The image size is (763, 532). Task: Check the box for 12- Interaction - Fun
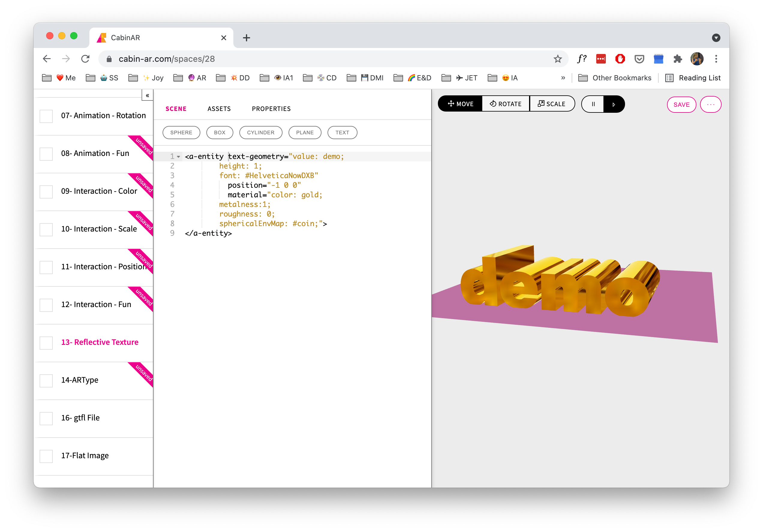point(46,305)
